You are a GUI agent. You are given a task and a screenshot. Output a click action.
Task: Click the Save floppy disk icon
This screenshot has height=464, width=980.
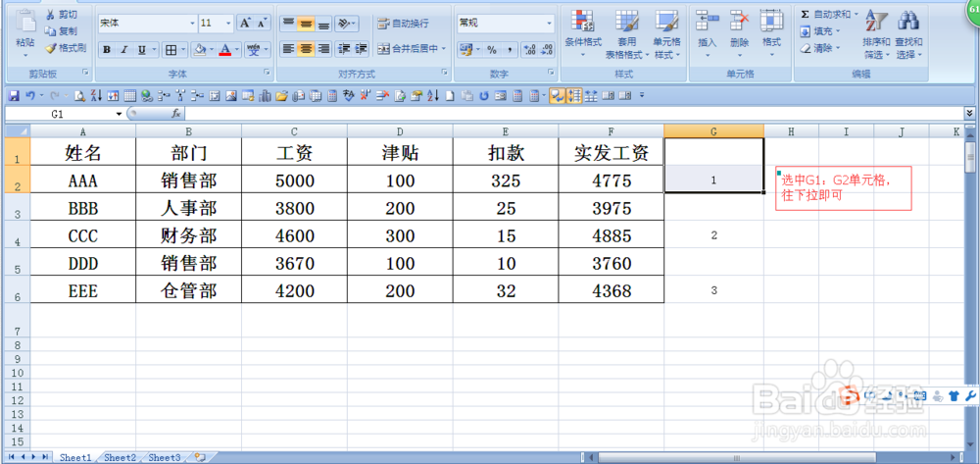coord(14,96)
